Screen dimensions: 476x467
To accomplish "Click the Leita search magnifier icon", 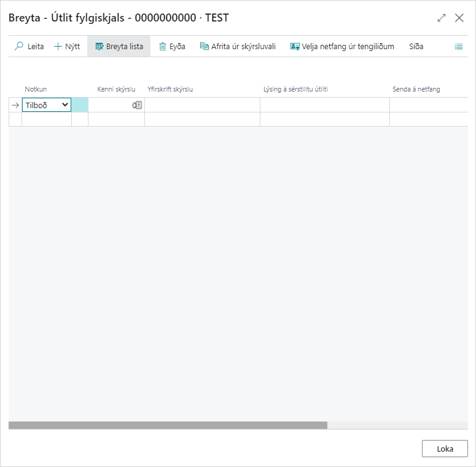I will tap(19, 46).
